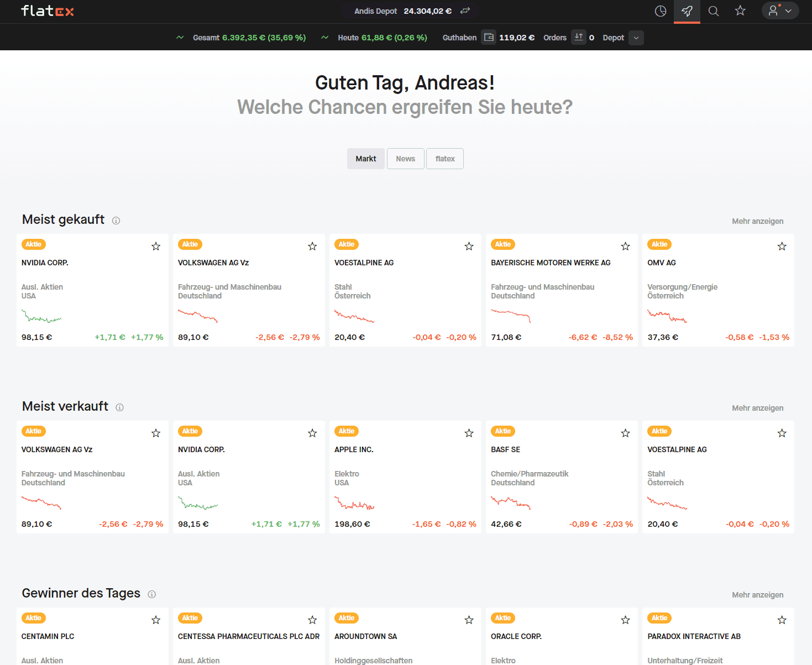
Task: Favorite PARADOX INTERACTIVE AB star
Action: (782, 620)
